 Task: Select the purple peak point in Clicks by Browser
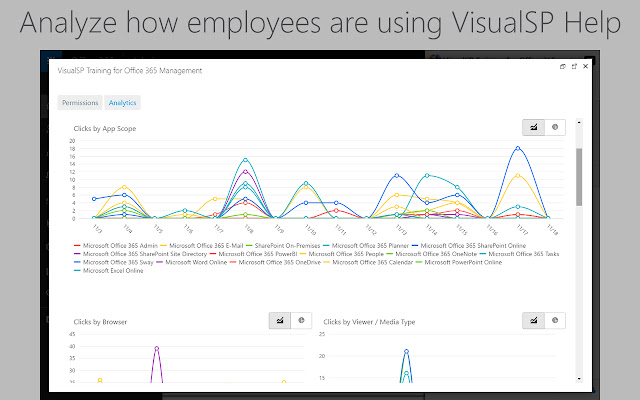click(156, 349)
